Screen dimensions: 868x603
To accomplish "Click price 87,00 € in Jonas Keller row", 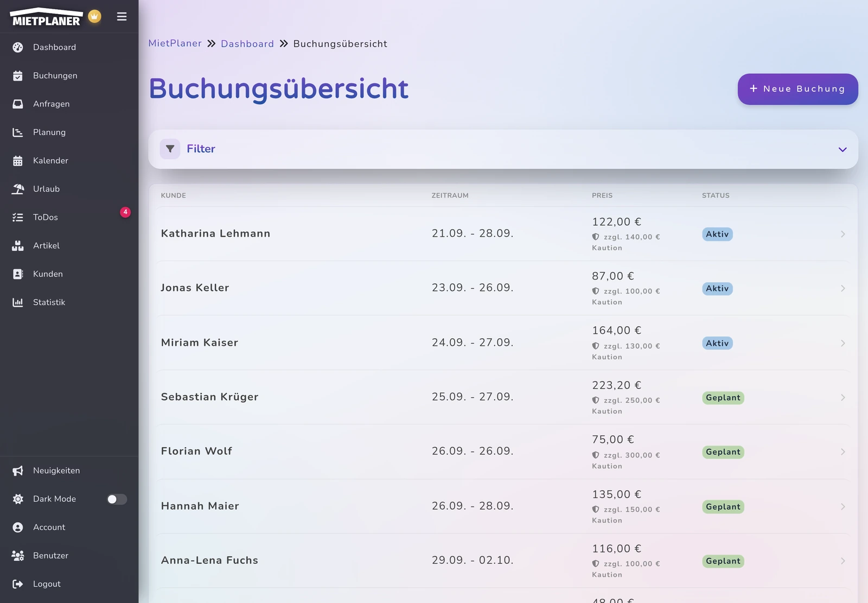I will [x=613, y=276].
